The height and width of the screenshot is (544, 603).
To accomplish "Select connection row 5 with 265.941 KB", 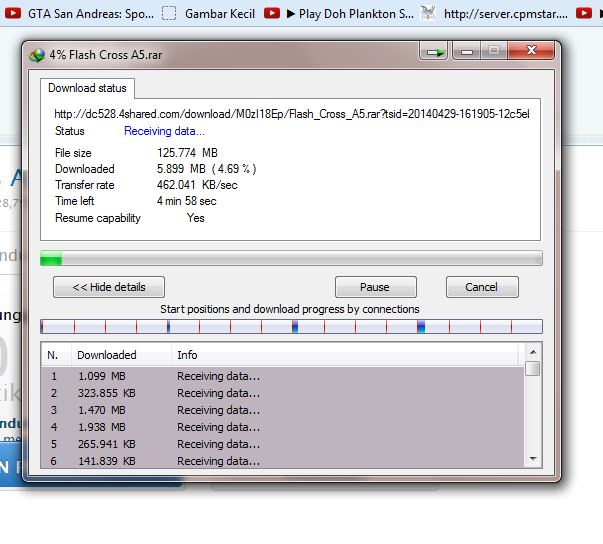I will [x=283, y=444].
